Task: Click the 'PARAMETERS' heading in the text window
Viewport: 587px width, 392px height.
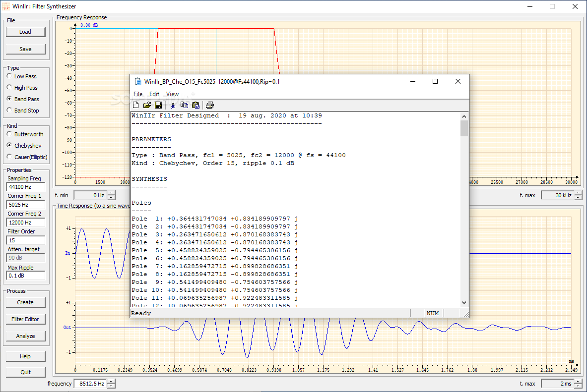Action: point(151,139)
